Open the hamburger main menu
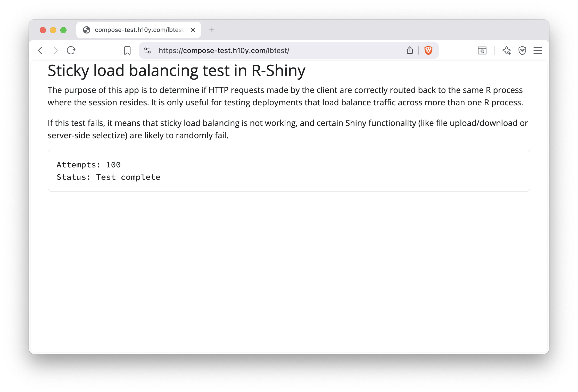 (x=538, y=50)
